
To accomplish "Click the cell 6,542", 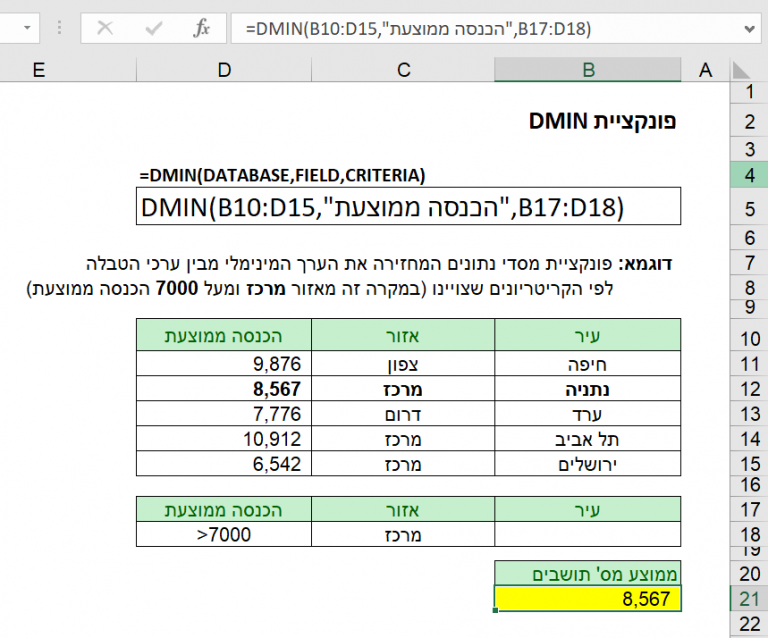I will [224, 464].
